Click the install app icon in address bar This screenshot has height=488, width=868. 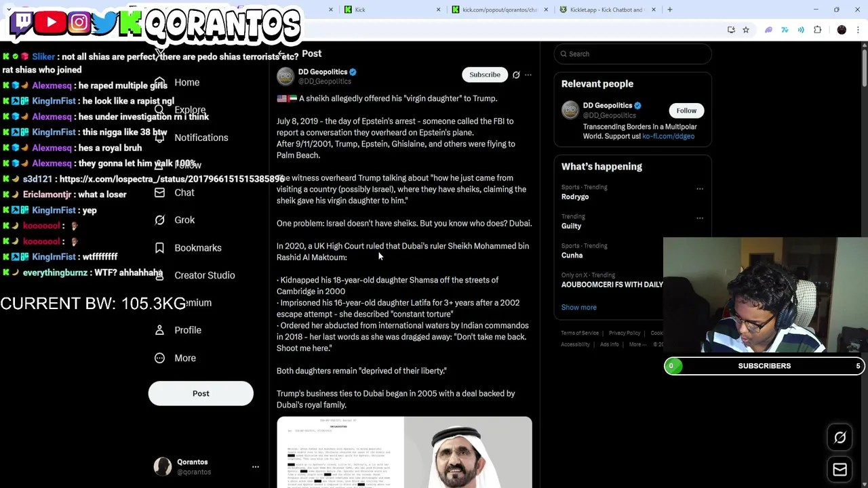click(731, 30)
